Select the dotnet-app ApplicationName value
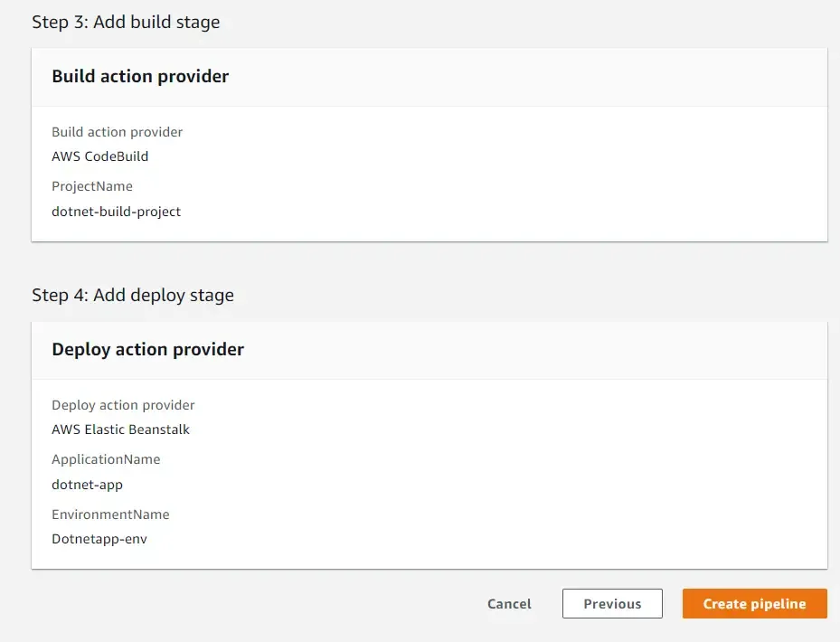The width and height of the screenshot is (840, 642). pyautogui.click(x=87, y=485)
